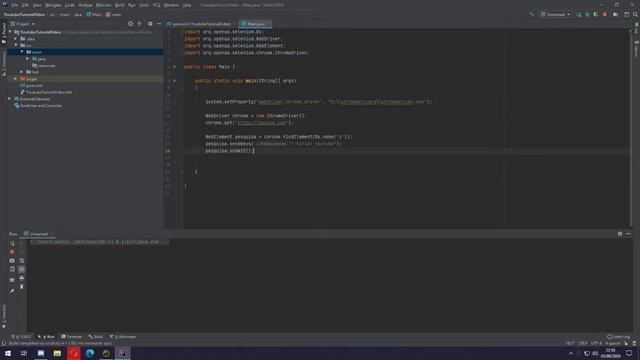The image size is (640, 360).
Task: Open the Unnamed run configuration dropdown
Action: (x=556, y=14)
